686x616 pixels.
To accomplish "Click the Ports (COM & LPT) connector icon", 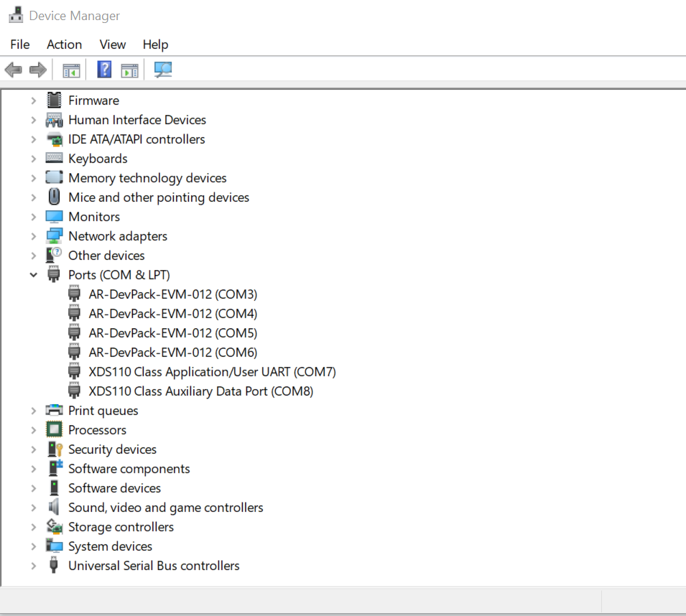I will pos(53,274).
